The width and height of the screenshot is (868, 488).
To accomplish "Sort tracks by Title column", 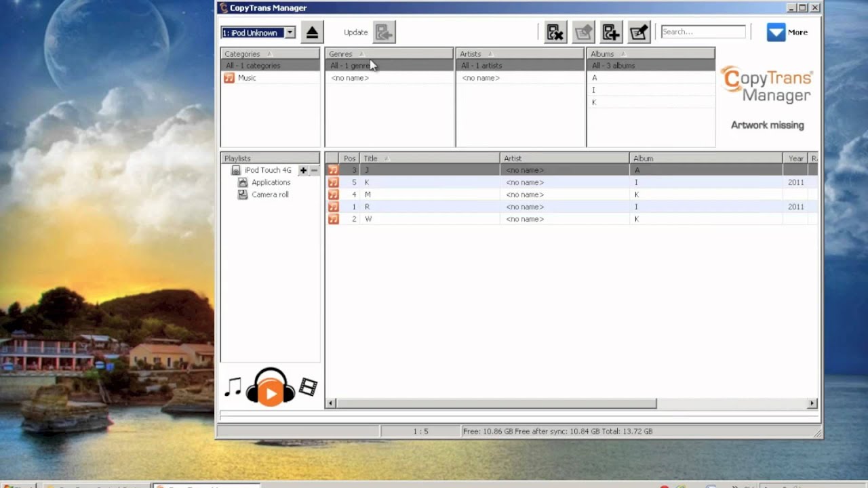I will tap(430, 158).
